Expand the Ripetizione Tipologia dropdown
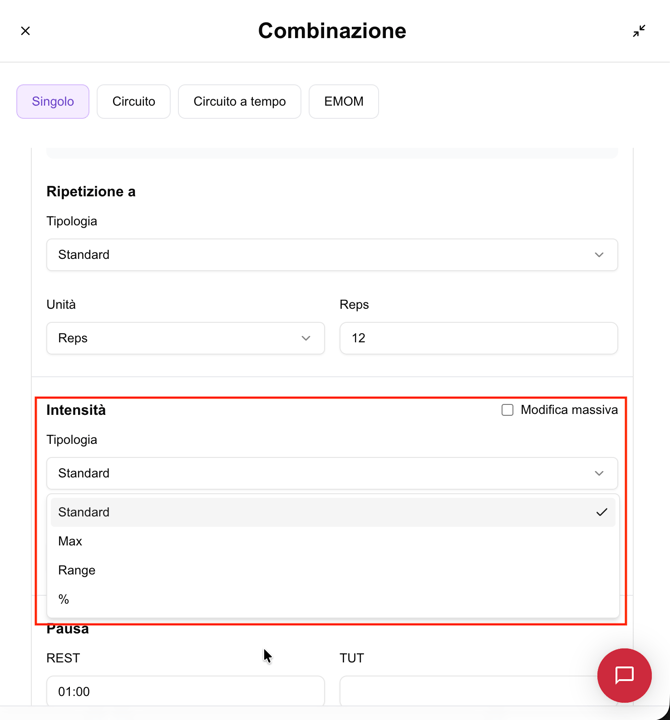Viewport: 670px width, 720px height. pyautogui.click(x=331, y=255)
